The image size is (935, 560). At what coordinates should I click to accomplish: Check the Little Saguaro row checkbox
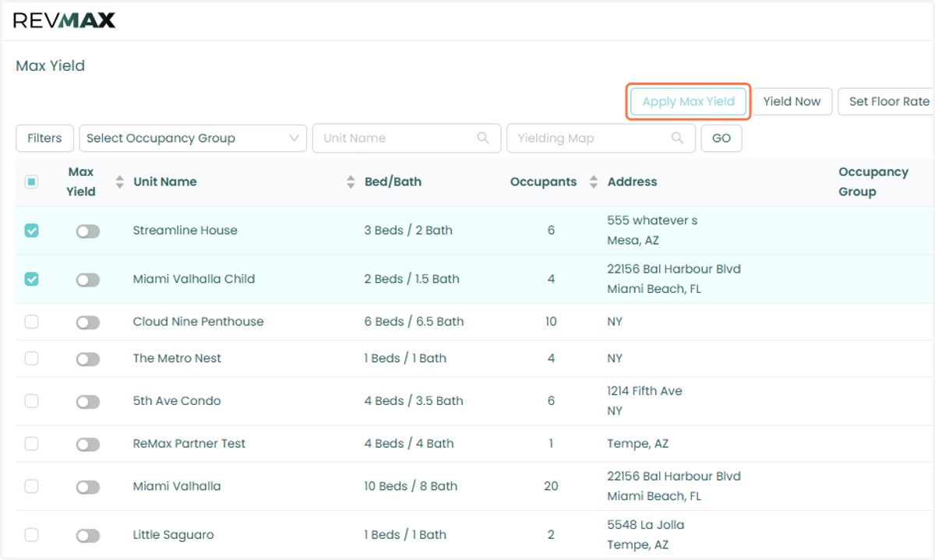(x=31, y=535)
